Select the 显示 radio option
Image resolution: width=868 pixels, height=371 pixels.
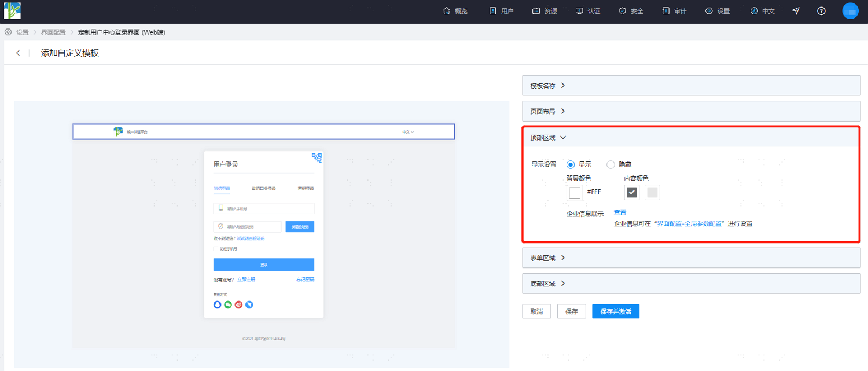[571, 164]
